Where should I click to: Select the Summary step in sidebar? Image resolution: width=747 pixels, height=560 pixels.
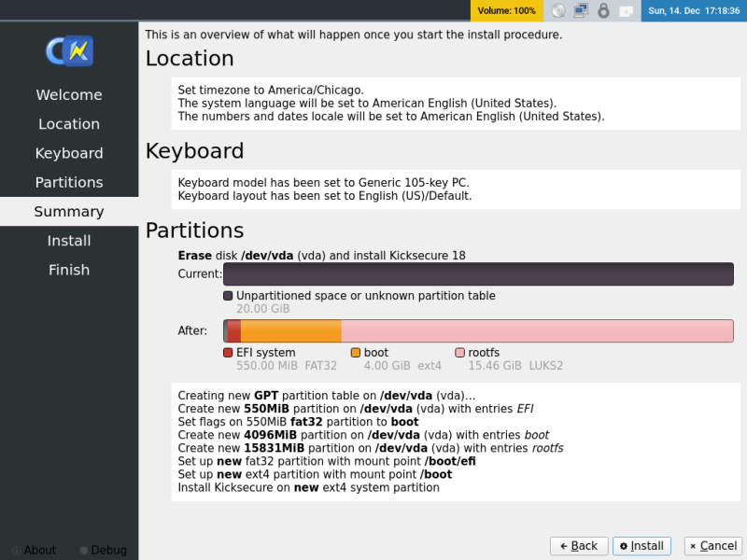68,211
